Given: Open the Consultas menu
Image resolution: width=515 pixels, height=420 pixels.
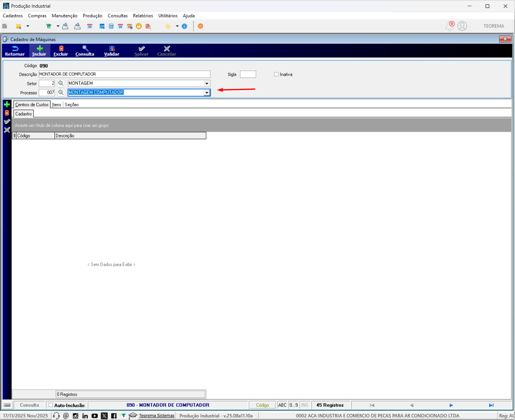Looking at the screenshot, I should pyautogui.click(x=117, y=16).
